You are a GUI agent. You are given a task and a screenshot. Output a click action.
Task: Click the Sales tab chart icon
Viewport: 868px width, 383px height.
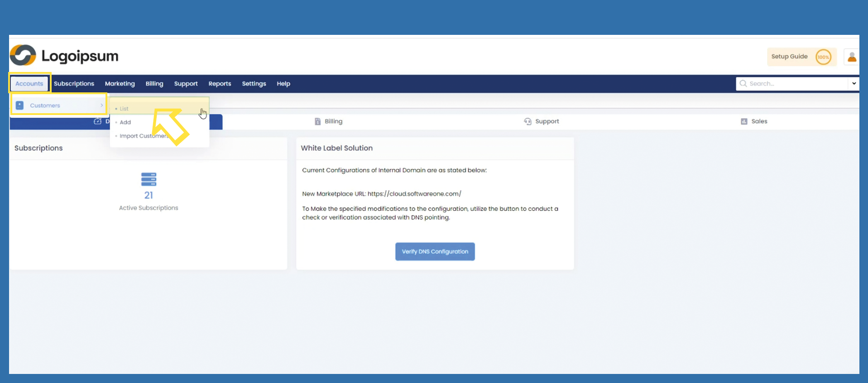click(x=744, y=121)
